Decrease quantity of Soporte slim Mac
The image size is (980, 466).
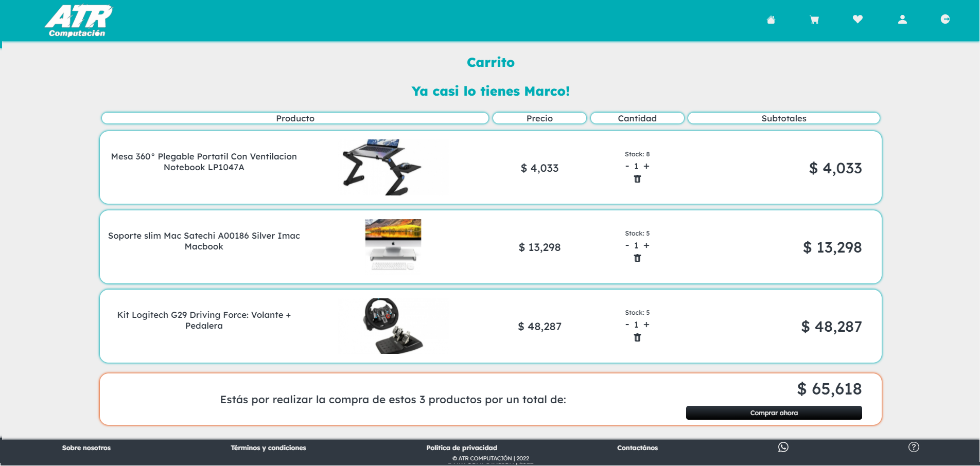[x=627, y=245]
